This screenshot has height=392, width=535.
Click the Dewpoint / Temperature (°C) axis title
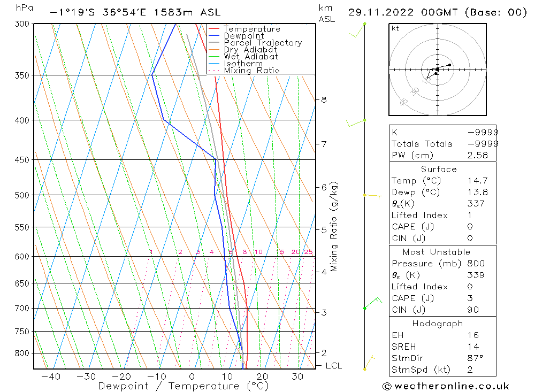click(x=184, y=386)
